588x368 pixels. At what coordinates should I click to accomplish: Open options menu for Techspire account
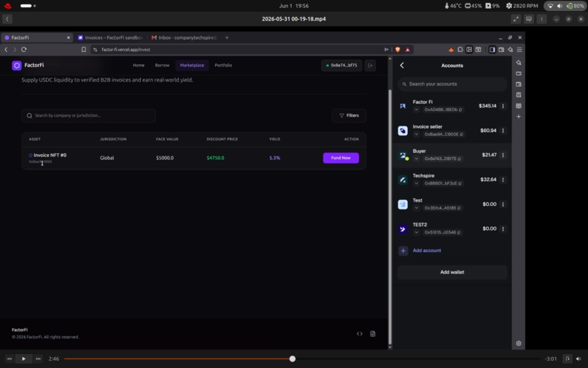503,180
